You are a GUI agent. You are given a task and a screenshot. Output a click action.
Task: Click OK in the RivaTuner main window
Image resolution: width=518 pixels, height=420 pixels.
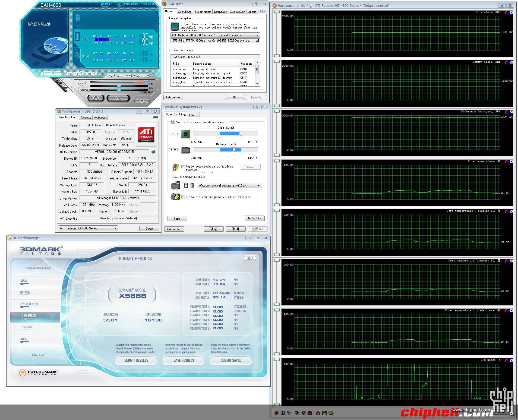click(235, 97)
